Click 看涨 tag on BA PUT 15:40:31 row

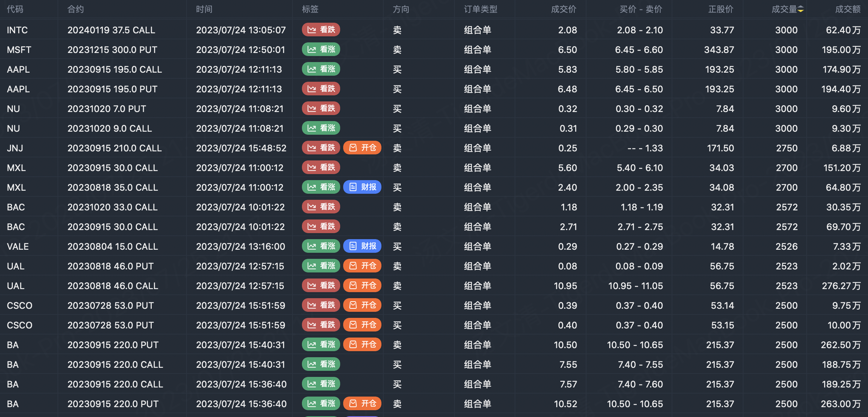(x=321, y=344)
